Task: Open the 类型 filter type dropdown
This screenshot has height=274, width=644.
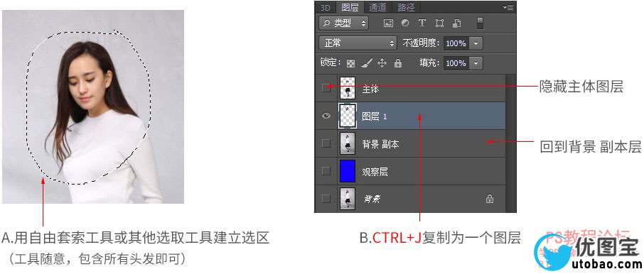Action: point(343,23)
